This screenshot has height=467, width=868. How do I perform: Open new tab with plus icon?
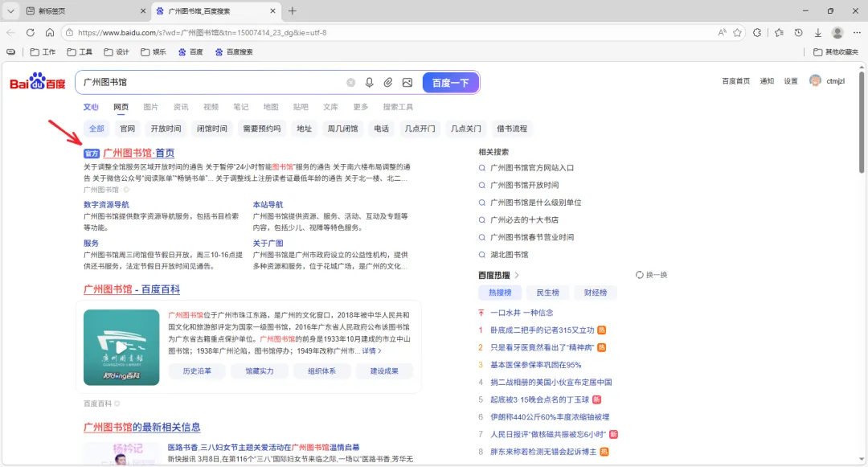pyautogui.click(x=293, y=10)
